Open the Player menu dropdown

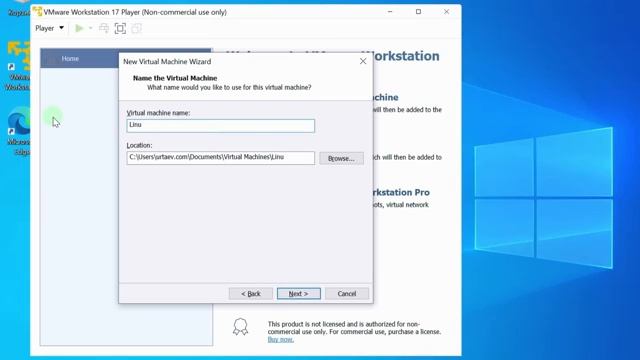pos(49,28)
